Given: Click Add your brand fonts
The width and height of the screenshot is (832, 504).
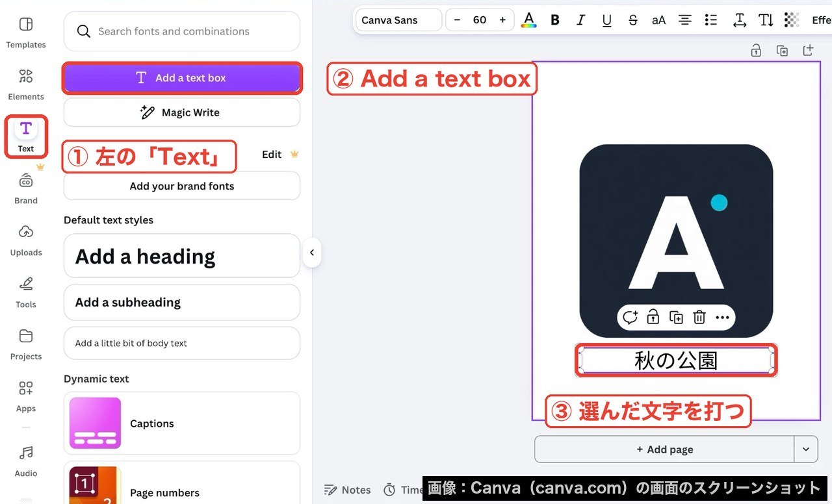Looking at the screenshot, I should pos(182,186).
